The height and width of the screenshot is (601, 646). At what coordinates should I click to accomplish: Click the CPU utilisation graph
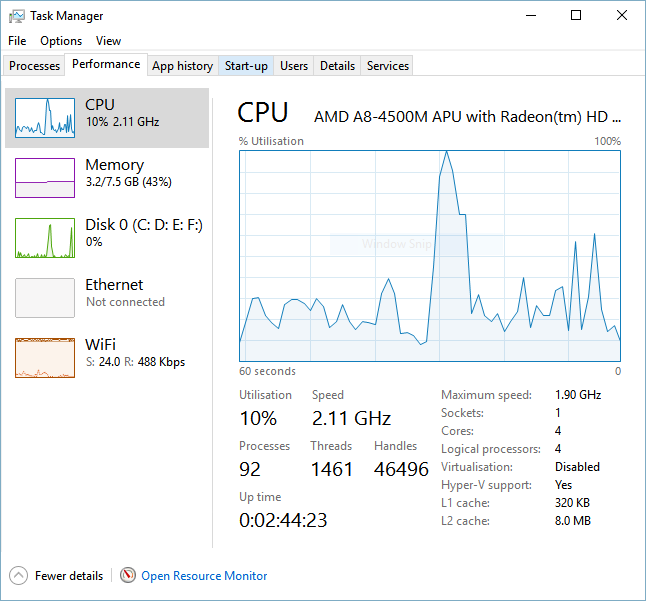pyautogui.click(x=430, y=256)
